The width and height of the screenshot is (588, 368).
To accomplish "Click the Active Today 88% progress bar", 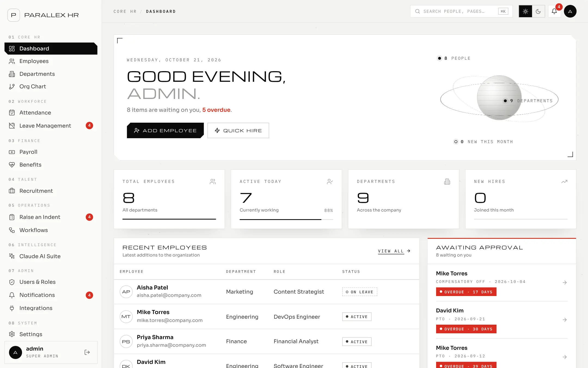I will pos(286,219).
